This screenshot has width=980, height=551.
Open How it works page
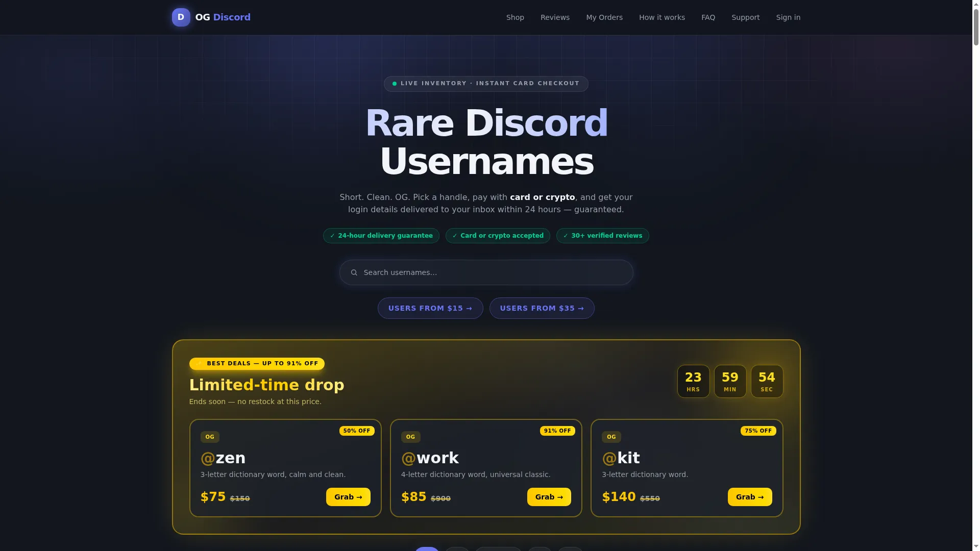coord(662,17)
